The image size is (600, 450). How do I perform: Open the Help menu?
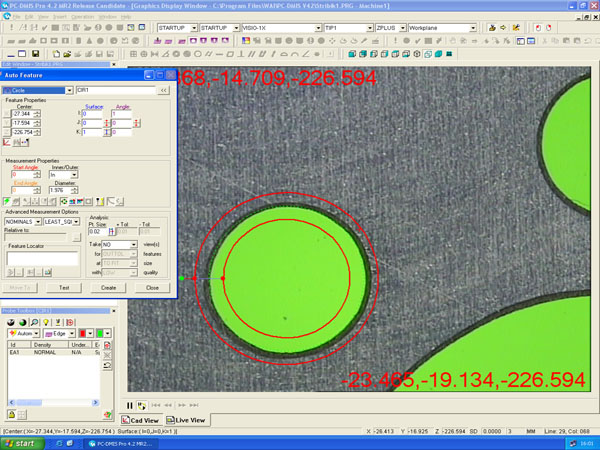126,17
